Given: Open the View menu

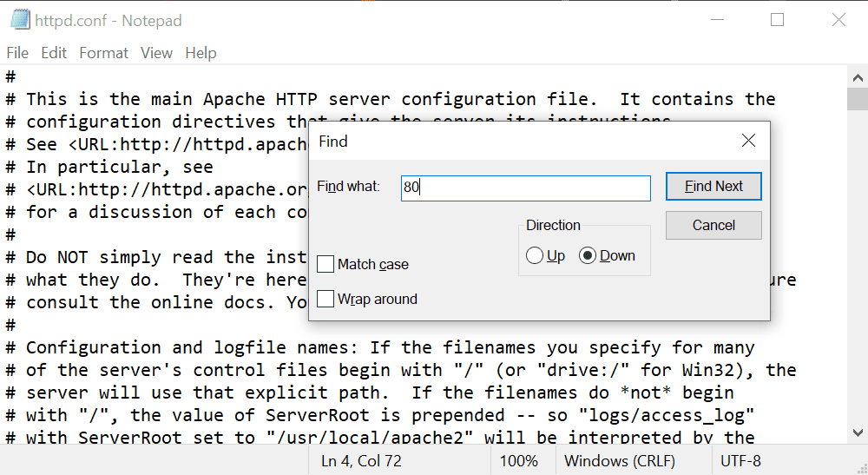Looking at the screenshot, I should coord(156,53).
